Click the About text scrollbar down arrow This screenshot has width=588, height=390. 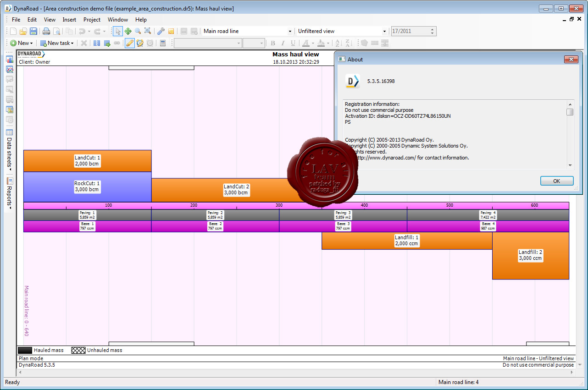(x=570, y=165)
